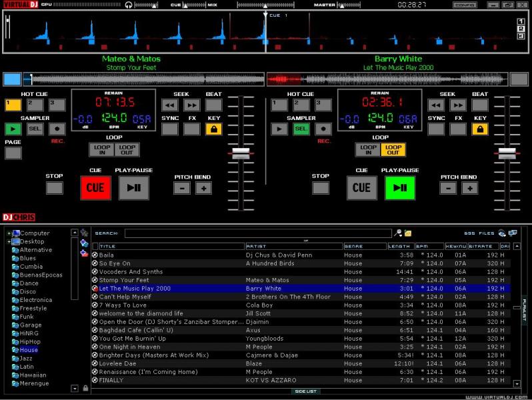Click grey CUE button on right deck
532x400 pixels.
click(362, 187)
